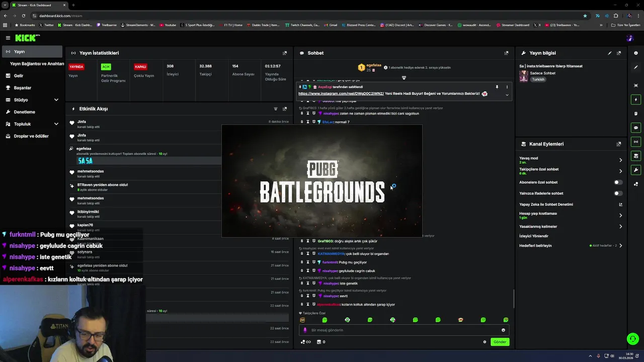
Task: Open Yavaş mod settings arrow
Action: (x=620, y=160)
